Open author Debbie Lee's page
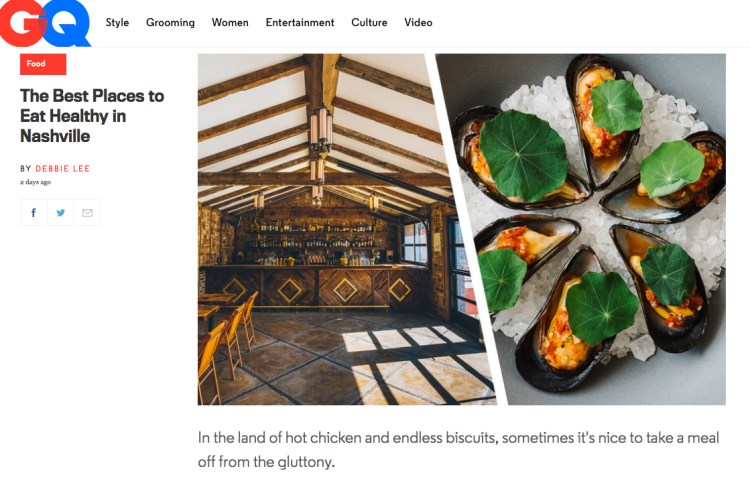 (63, 169)
